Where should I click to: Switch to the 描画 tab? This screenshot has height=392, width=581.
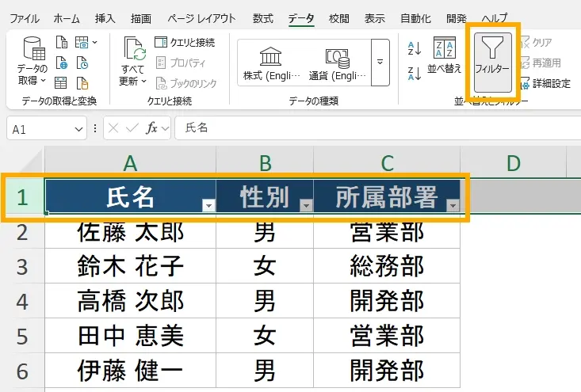coord(141,18)
